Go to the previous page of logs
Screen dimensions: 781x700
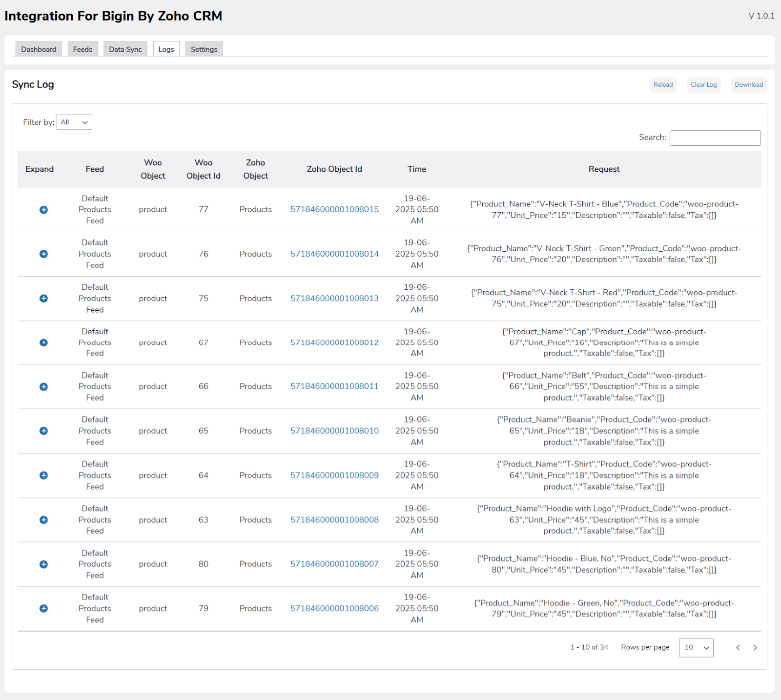coord(738,648)
